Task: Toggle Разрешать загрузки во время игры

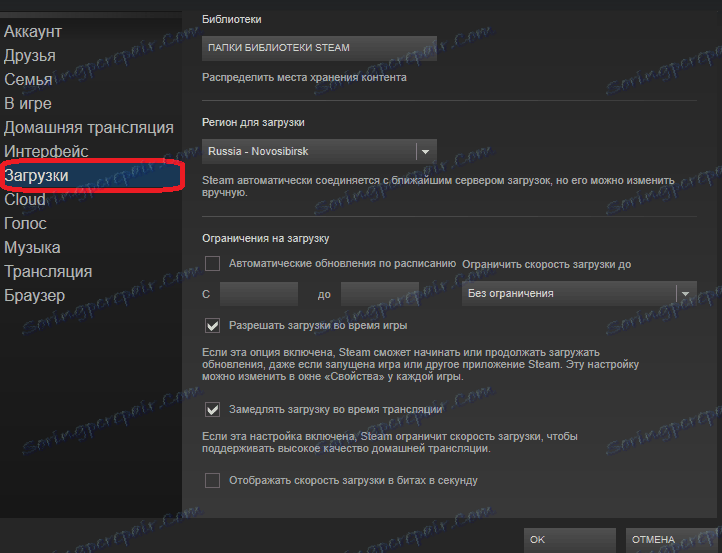Action: pyautogui.click(x=212, y=326)
